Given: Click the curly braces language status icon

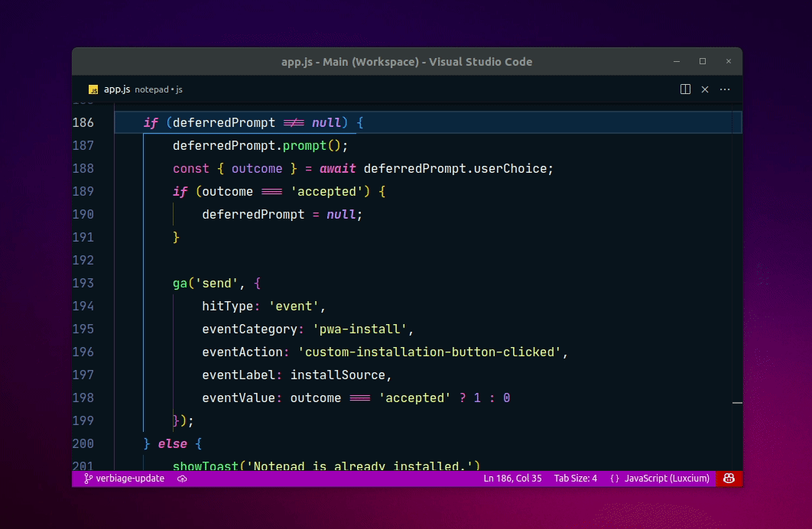Looking at the screenshot, I should [x=615, y=479].
